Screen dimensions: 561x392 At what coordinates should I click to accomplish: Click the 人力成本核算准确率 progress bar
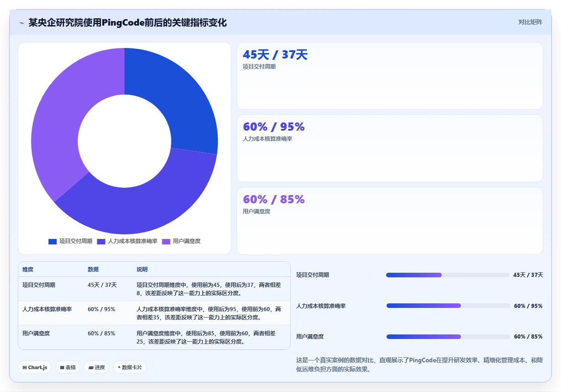(x=448, y=306)
